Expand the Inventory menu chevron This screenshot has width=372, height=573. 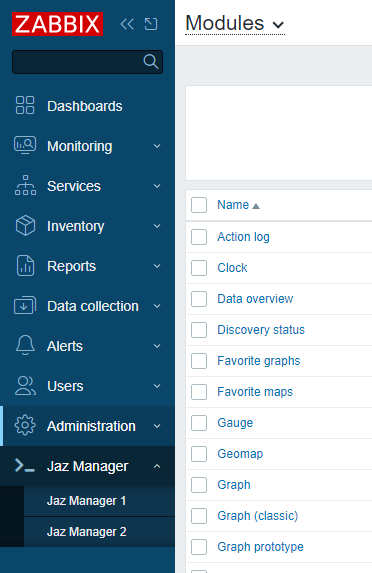point(157,226)
